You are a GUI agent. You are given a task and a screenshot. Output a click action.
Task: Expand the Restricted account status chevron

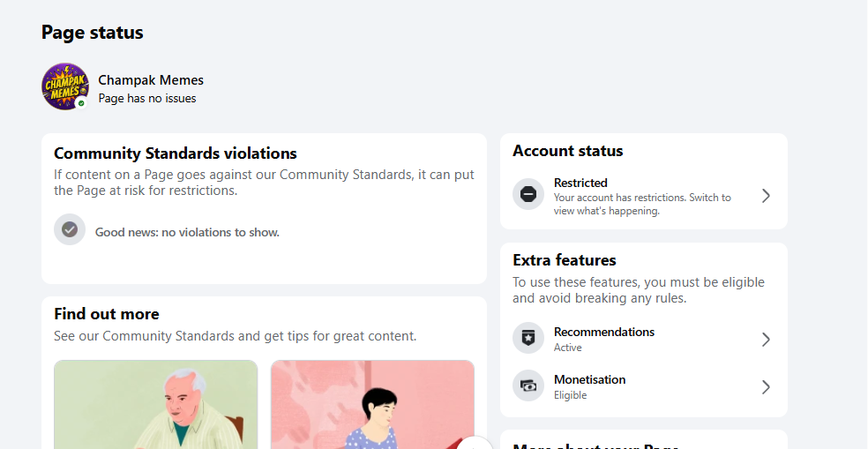[x=766, y=196]
